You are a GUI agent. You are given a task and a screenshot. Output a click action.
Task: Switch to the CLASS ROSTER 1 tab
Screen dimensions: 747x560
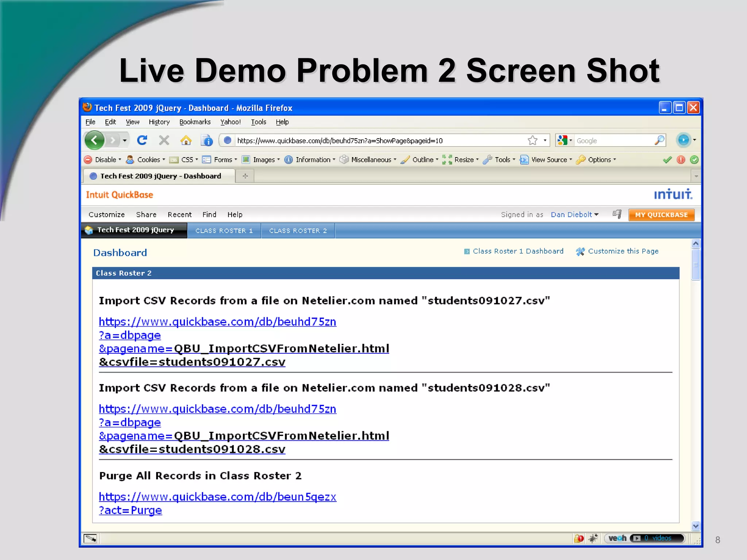pyautogui.click(x=224, y=231)
